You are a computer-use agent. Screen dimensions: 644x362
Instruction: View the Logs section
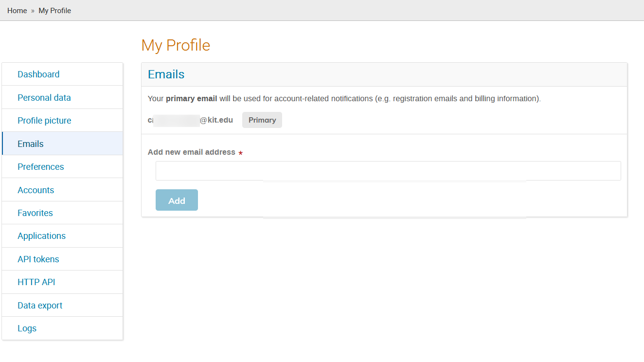(x=62, y=328)
